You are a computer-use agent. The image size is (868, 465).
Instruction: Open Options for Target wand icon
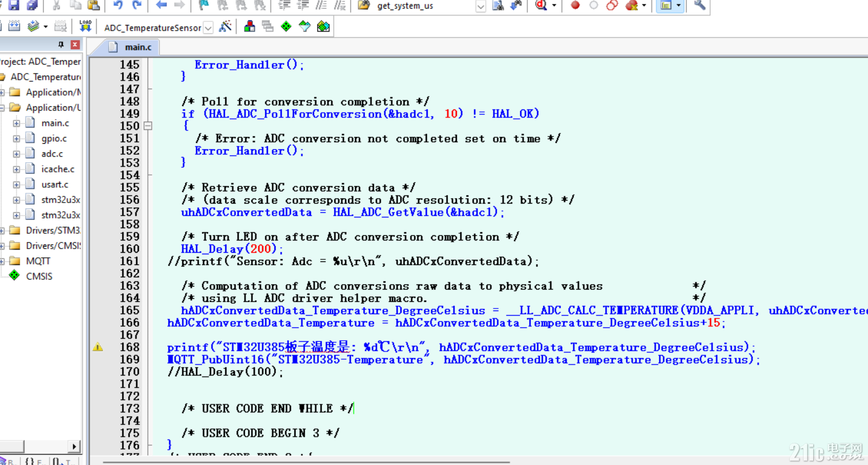(225, 27)
